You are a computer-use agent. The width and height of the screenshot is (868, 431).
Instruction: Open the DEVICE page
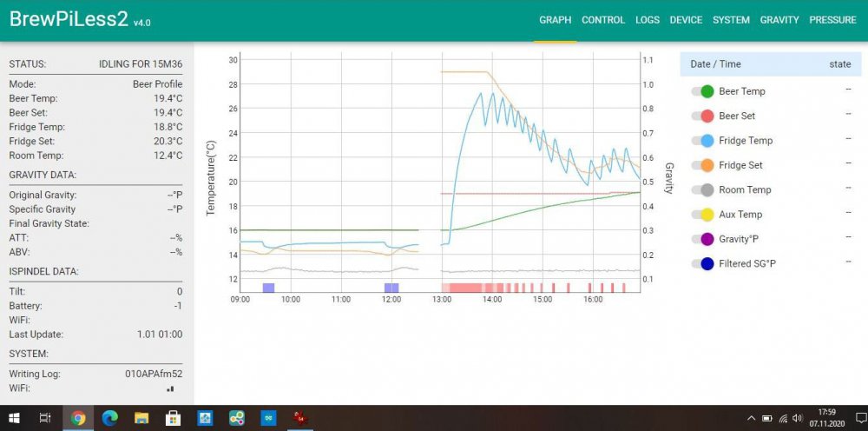687,20
